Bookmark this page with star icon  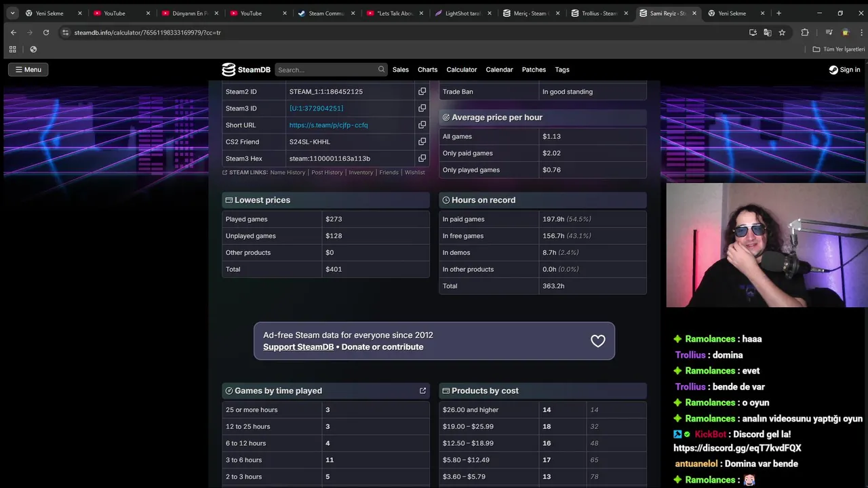pos(782,32)
